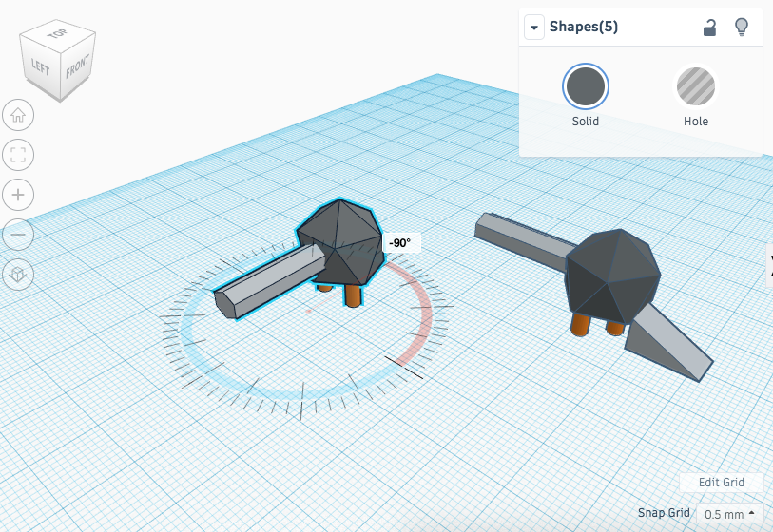Toggle the lock editing padlock icon

click(x=709, y=28)
